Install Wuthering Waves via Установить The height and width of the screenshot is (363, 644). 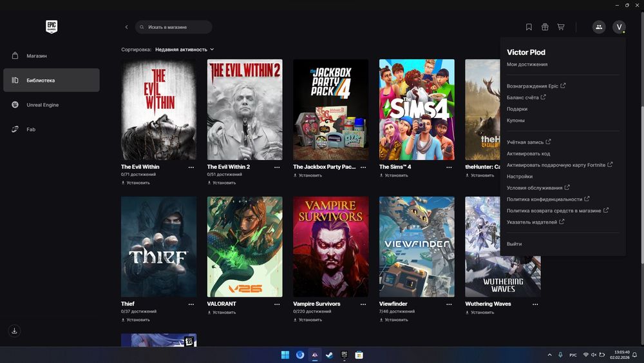click(x=480, y=313)
